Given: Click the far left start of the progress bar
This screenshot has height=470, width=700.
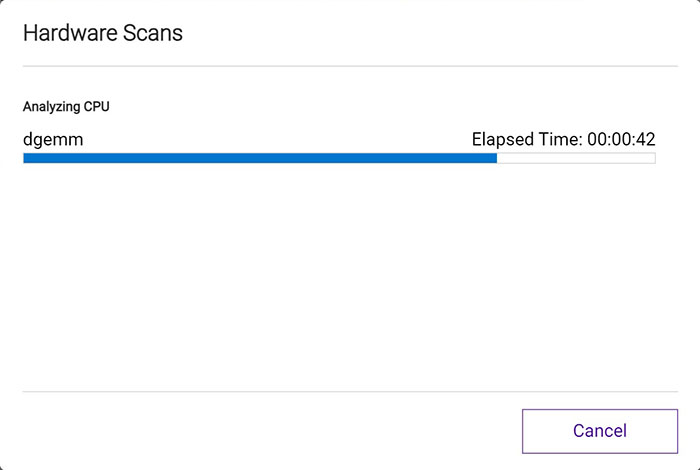Looking at the screenshot, I should pyautogui.click(x=26, y=158).
